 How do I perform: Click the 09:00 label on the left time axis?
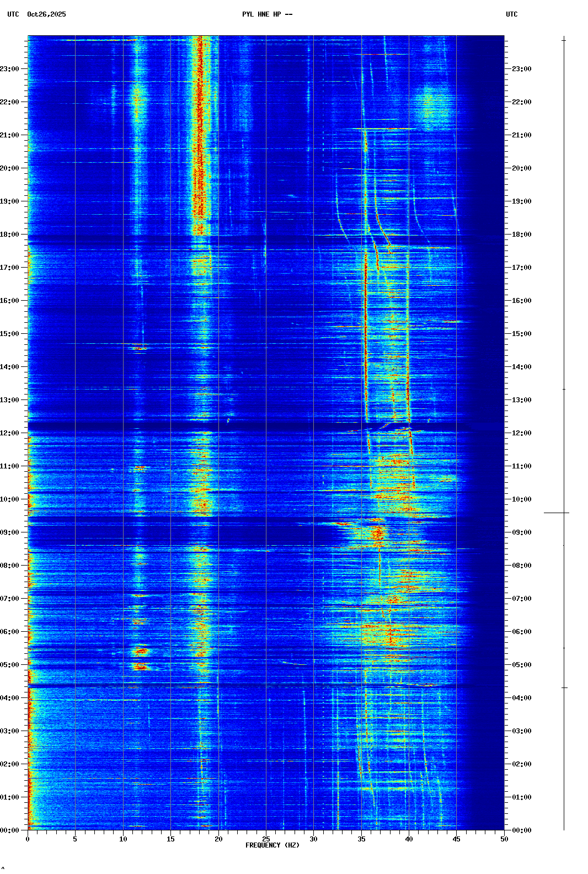[10, 532]
